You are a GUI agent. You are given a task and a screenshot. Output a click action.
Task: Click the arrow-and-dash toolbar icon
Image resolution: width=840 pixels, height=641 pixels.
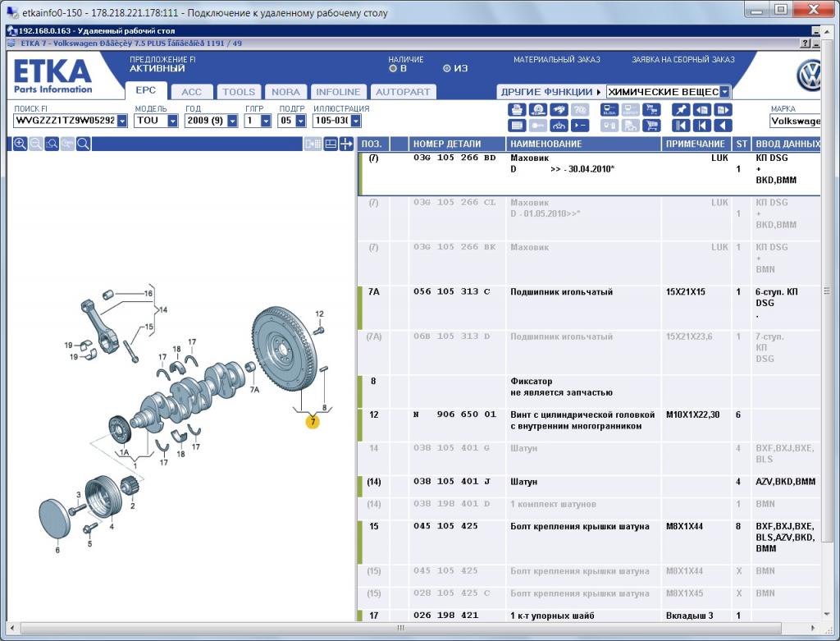(580, 126)
